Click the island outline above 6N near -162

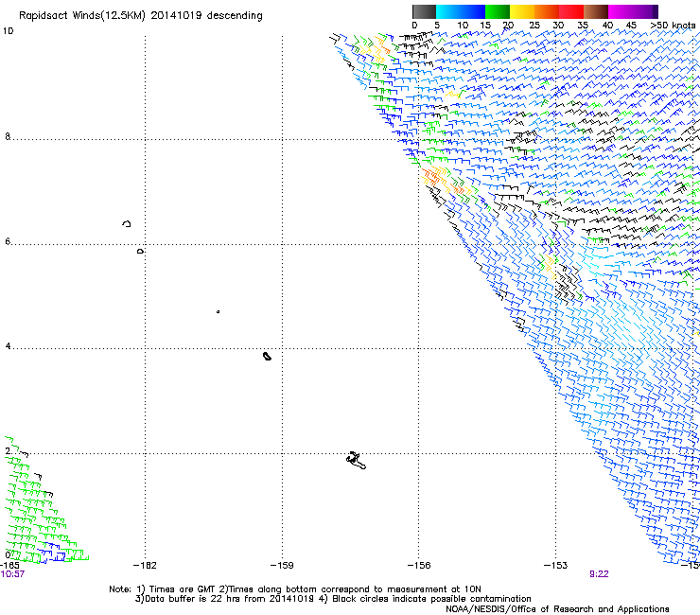(127, 223)
